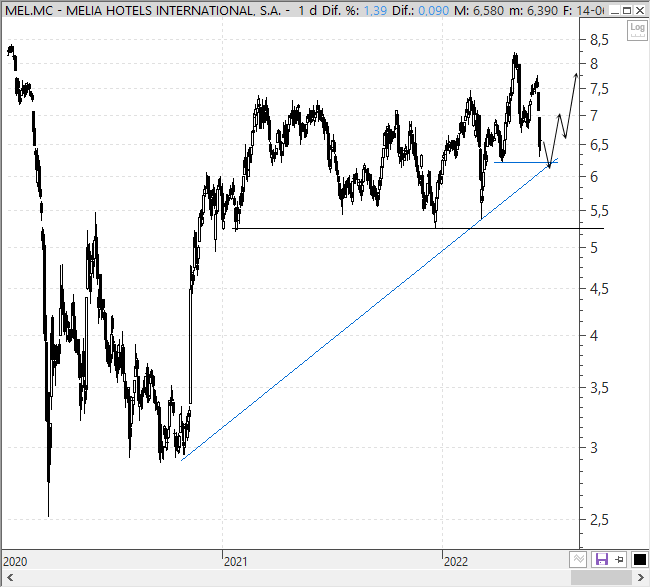Click the 2021 label on time axis
651x588 pixels.
tap(236, 562)
